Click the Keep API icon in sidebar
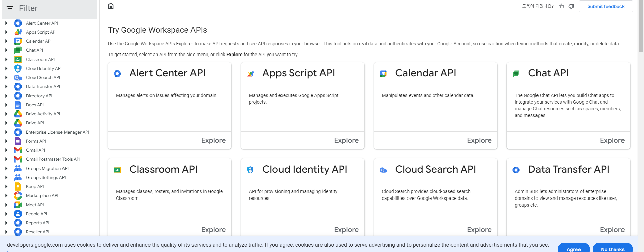This screenshot has height=252, width=644. (x=18, y=186)
